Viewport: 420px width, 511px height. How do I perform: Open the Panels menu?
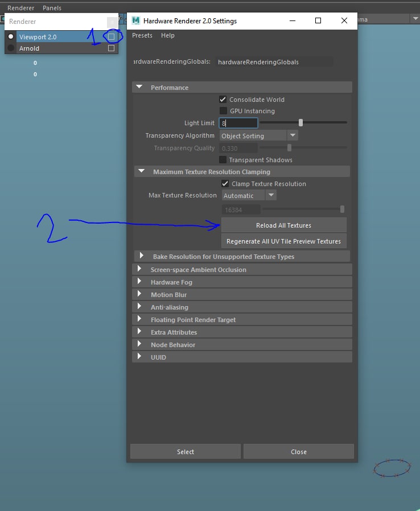(x=52, y=8)
